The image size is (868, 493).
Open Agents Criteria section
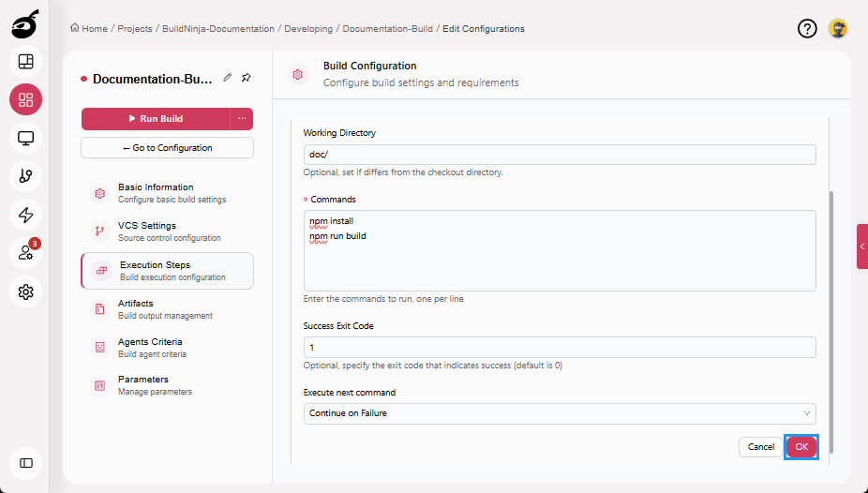[167, 347]
